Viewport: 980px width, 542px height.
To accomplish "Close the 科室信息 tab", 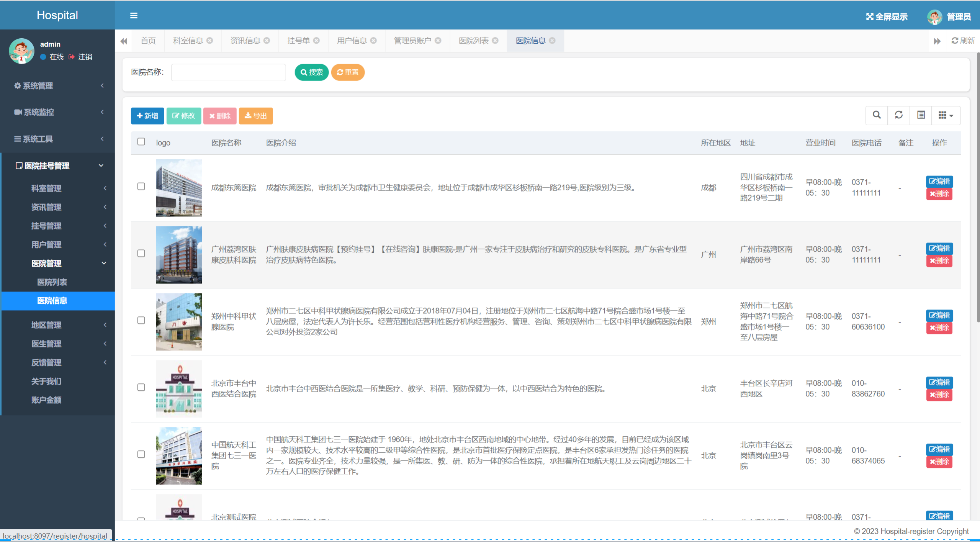I will (210, 41).
